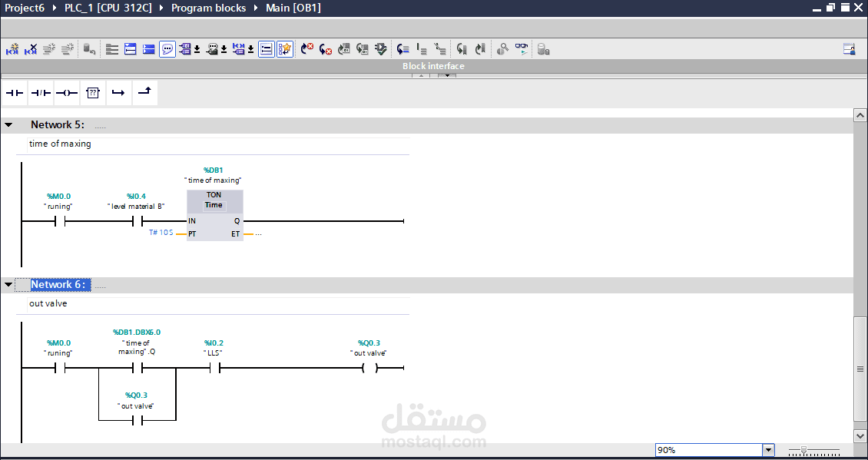Click the vertical scrollbar thumb
The image size is (868, 460).
[860, 369]
